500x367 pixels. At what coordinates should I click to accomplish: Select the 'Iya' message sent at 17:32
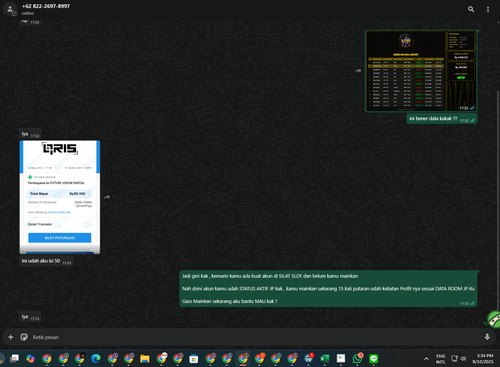30,134
